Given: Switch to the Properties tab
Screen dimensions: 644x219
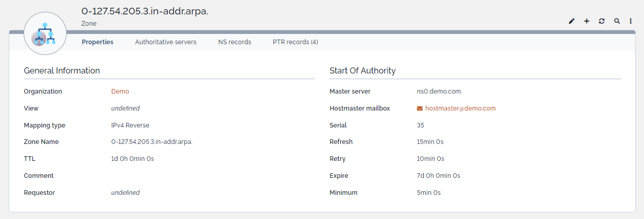Looking at the screenshot, I should click(x=97, y=42).
